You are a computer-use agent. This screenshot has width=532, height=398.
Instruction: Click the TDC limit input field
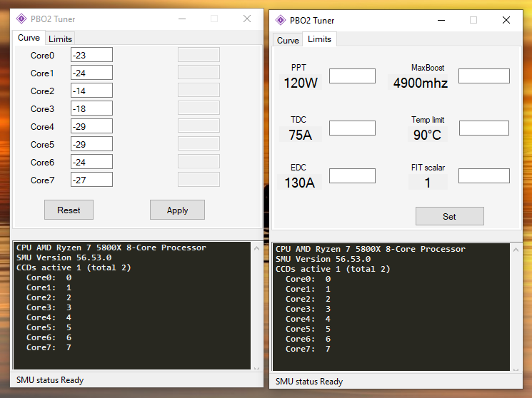352,128
